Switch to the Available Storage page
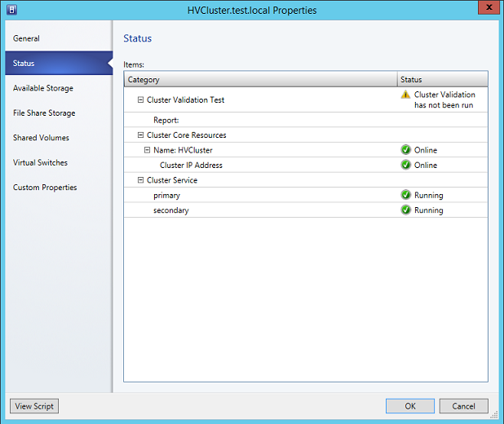Image resolution: width=504 pixels, height=424 pixels. click(x=42, y=88)
